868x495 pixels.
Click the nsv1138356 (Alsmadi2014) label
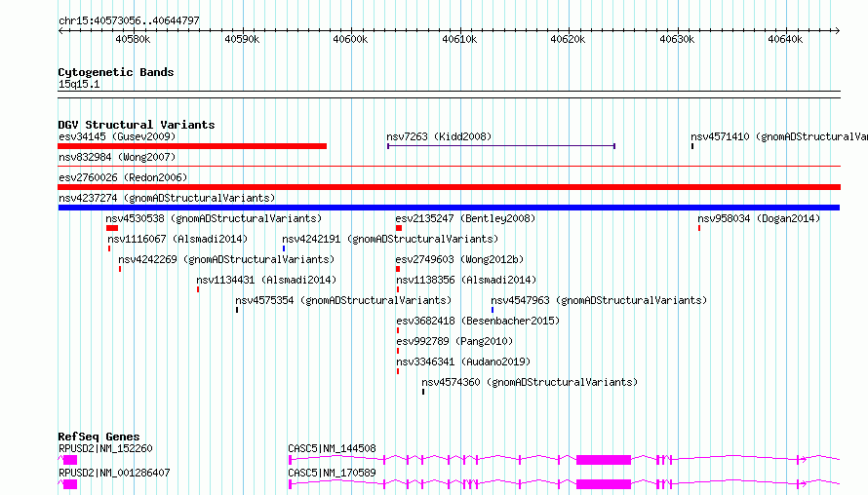[x=466, y=280]
